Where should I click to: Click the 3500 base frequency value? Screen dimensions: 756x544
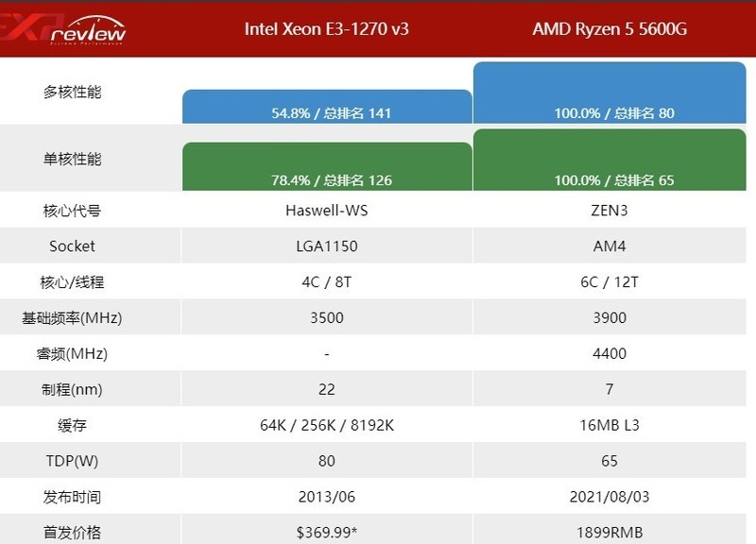pyautogui.click(x=326, y=318)
